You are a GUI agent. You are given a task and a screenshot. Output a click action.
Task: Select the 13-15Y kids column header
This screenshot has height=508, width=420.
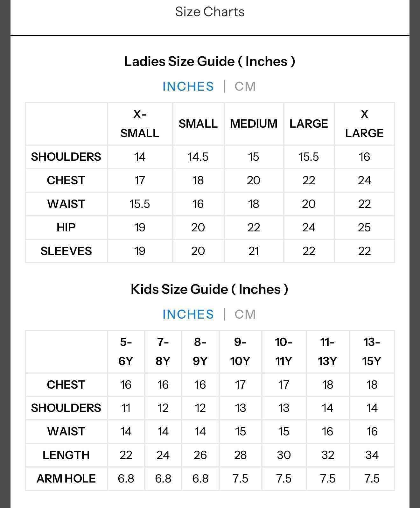point(372,352)
